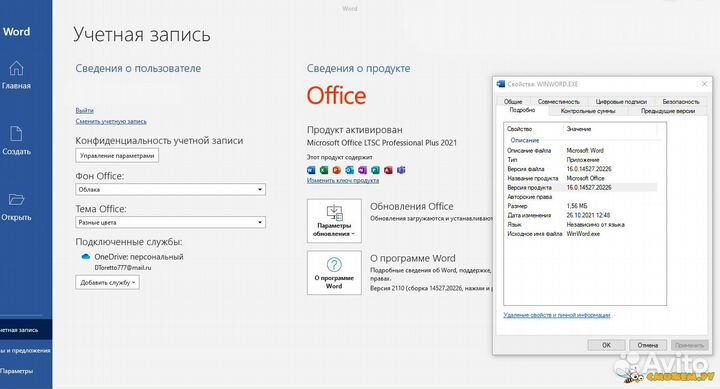720x389 pixels.
Task: Click the OneNote product icon
Action: [363, 170]
